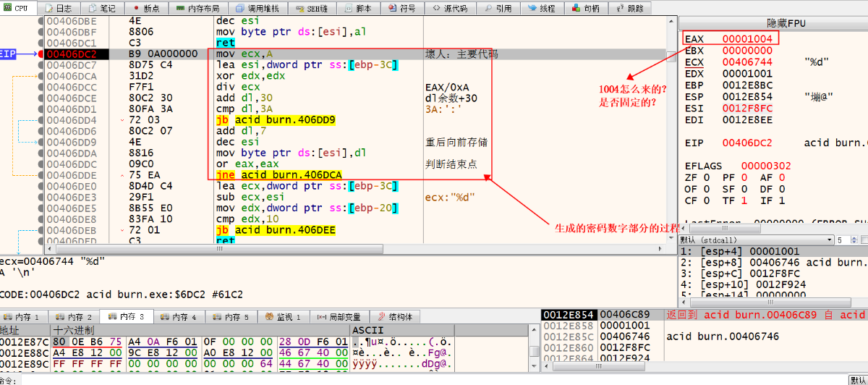Open the 符号 (symbols) tab

(x=402, y=8)
